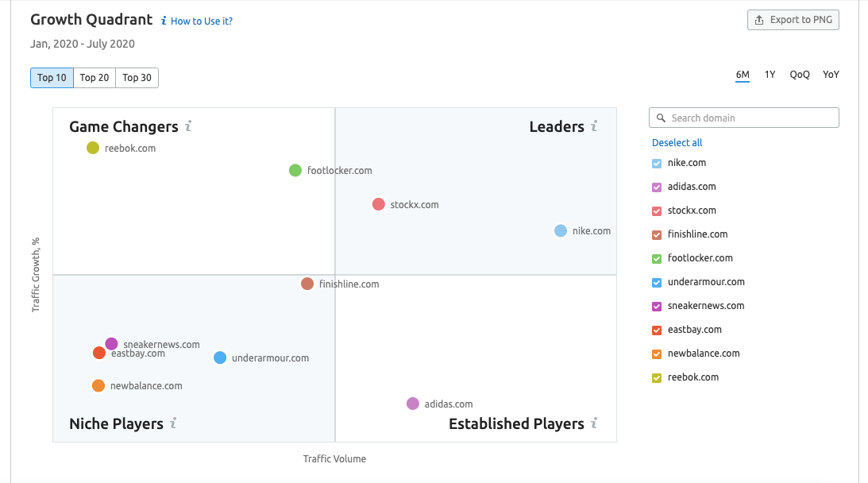Toggle the reebok.com domain checkbox

(x=657, y=377)
